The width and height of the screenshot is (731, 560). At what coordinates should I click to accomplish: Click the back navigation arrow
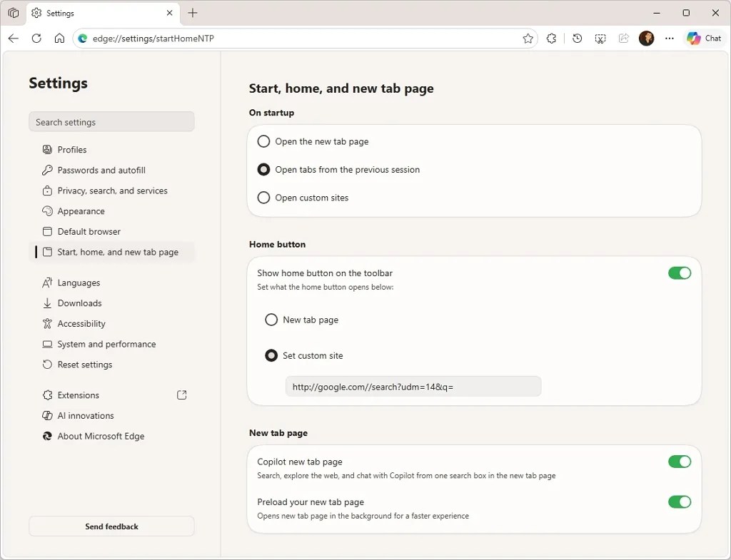coord(13,38)
